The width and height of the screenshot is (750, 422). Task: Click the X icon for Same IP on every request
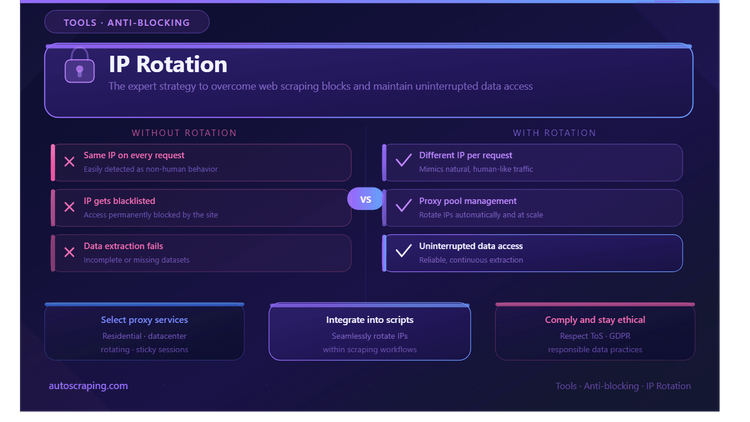(69, 162)
